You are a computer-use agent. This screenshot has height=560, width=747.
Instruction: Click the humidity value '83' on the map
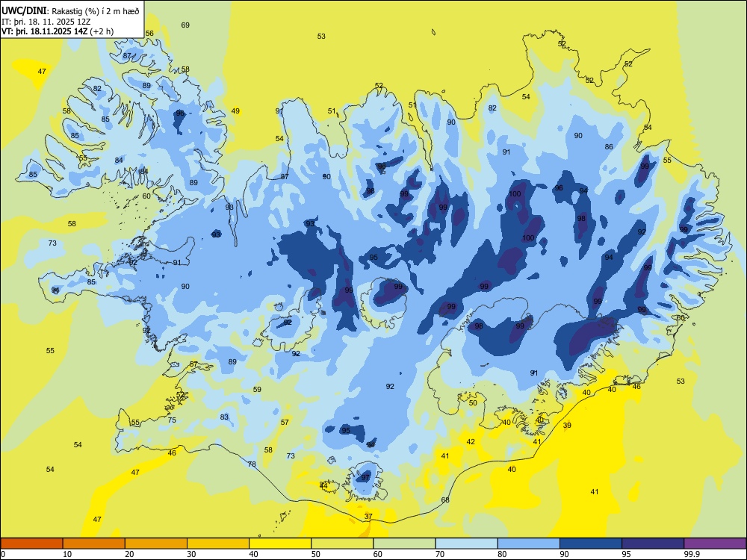pos(224,417)
